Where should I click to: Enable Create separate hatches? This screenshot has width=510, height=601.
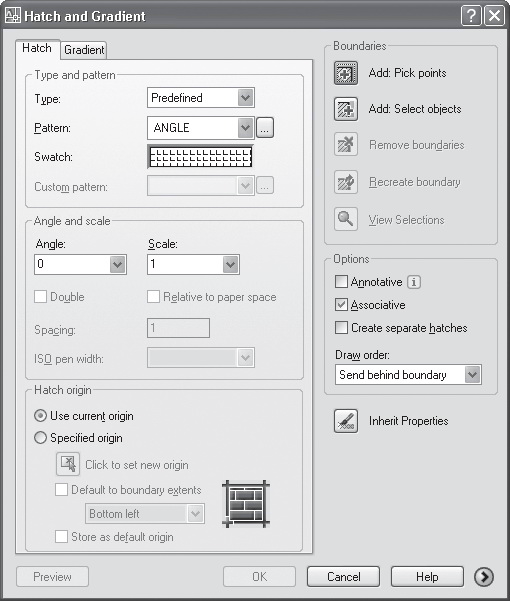point(341,328)
